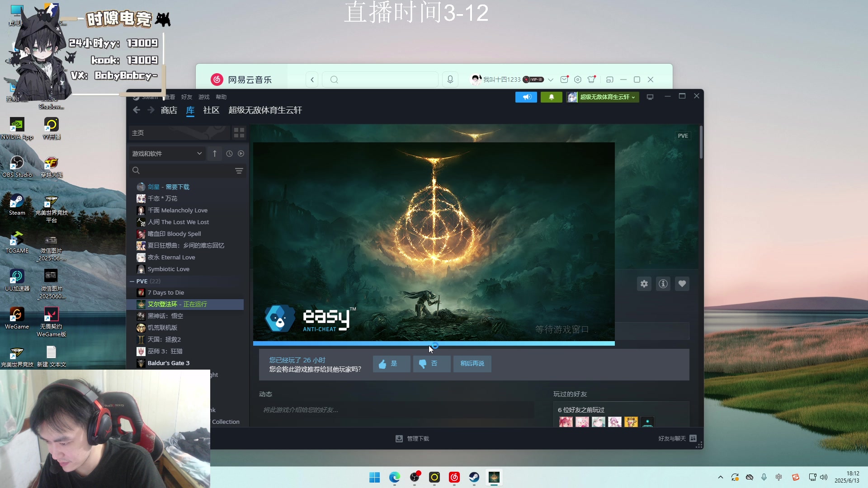Click Steam announcements megaphone button
The width and height of the screenshot is (868, 488).
526,97
